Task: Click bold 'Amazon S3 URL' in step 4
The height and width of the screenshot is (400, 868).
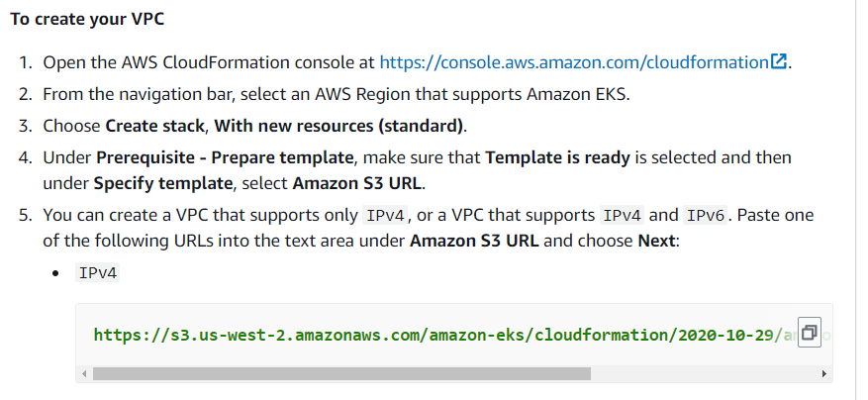Action: 357,183
